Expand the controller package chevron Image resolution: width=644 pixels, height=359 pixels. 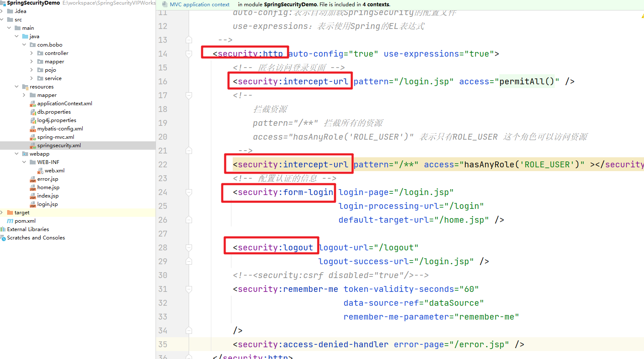(31, 53)
